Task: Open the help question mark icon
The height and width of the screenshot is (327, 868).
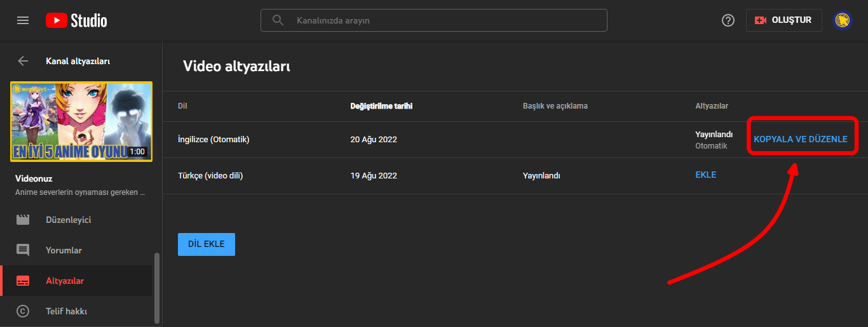Action: (728, 20)
